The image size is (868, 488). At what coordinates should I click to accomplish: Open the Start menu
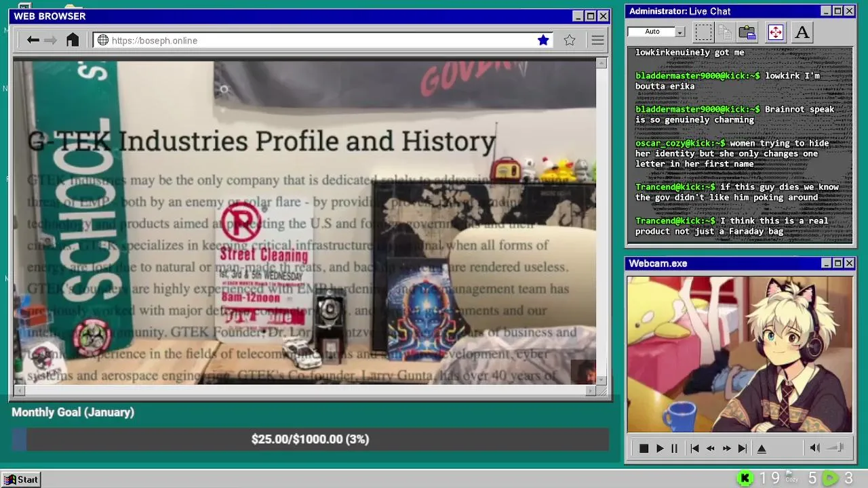(x=22, y=479)
